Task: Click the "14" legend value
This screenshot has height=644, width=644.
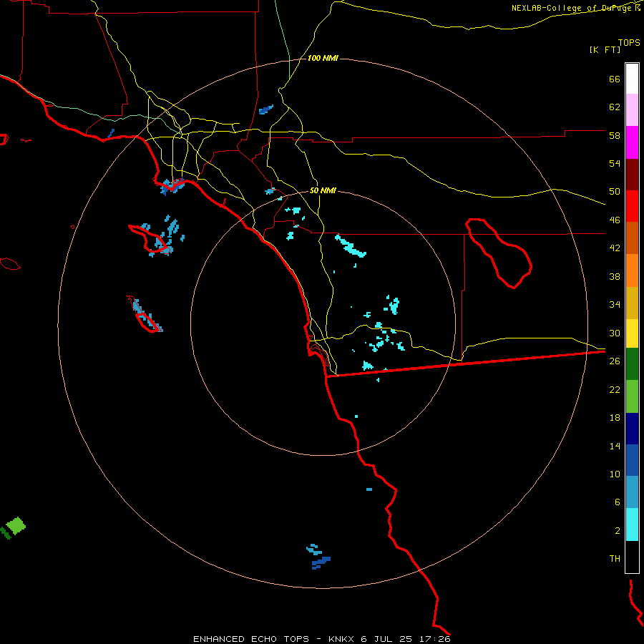Action: click(x=615, y=446)
